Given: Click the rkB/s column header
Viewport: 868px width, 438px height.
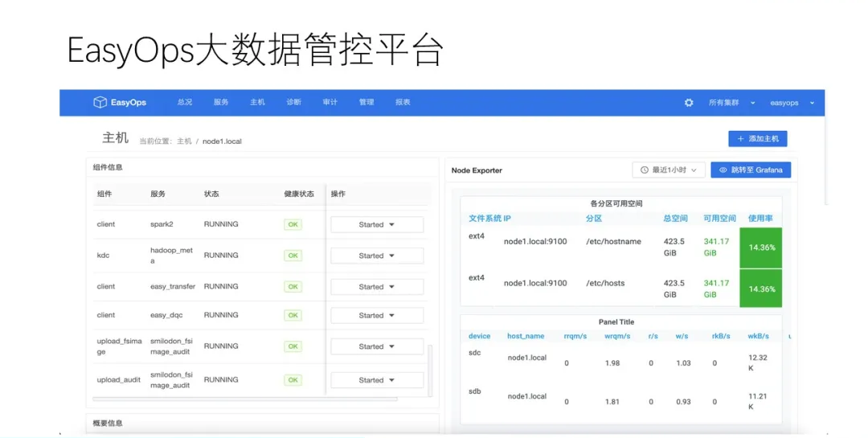Looking at the screenshot, I should click(x=721, y=336).
